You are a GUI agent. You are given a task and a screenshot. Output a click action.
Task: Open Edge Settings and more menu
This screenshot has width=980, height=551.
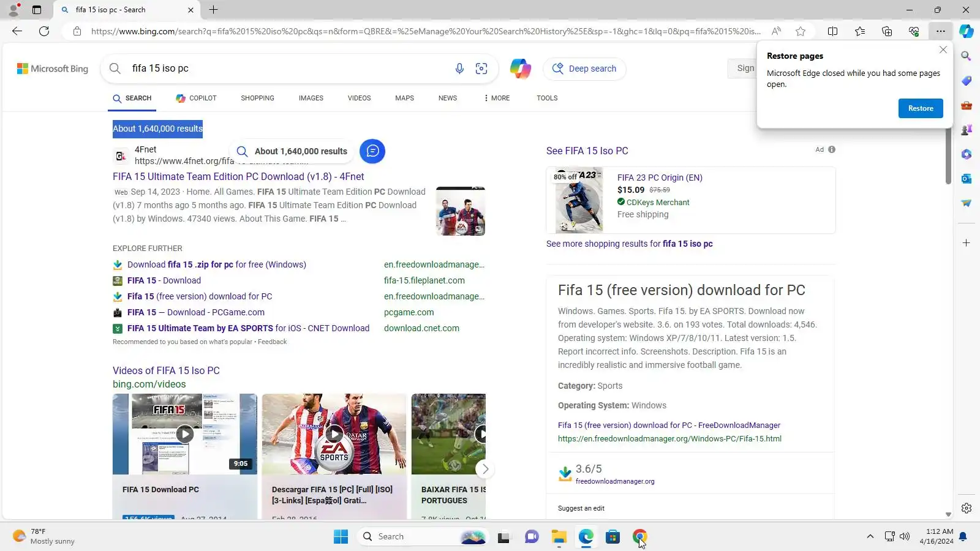941,31
